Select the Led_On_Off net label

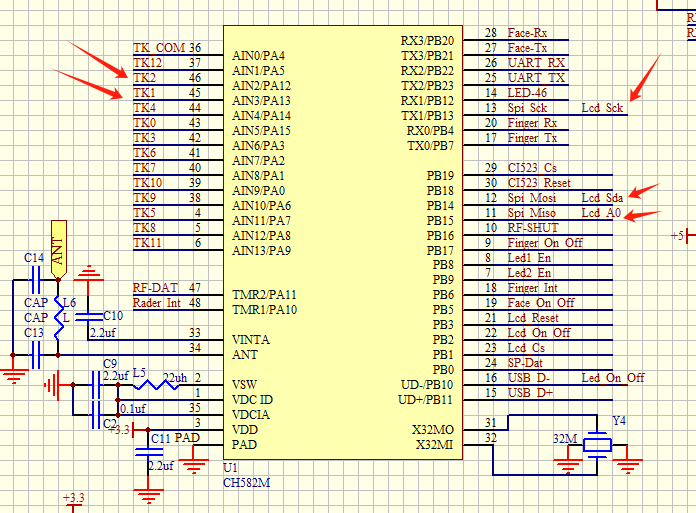(x=613, y=378)
